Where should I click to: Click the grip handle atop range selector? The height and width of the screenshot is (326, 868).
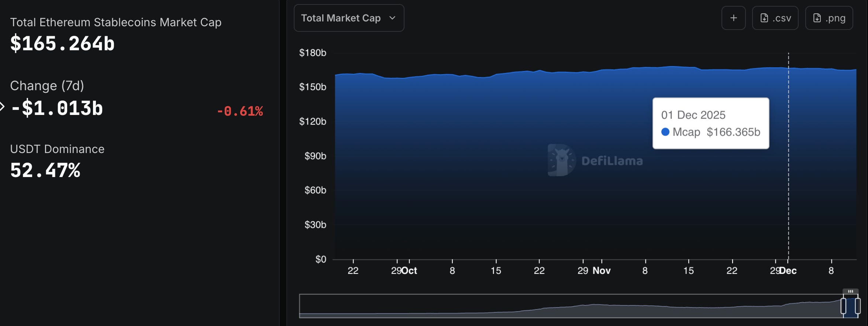[850, 291]
